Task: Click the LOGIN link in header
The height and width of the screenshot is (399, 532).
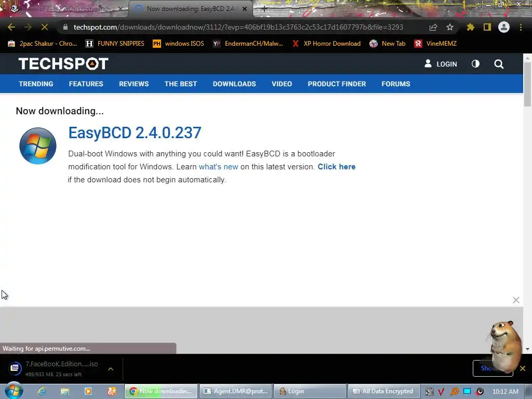Action: [441, 64]
